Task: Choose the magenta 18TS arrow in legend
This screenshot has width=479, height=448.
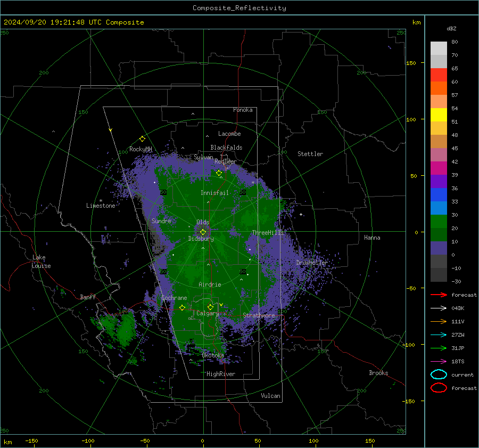Action: pyautogui.click(x=439, y=362)
